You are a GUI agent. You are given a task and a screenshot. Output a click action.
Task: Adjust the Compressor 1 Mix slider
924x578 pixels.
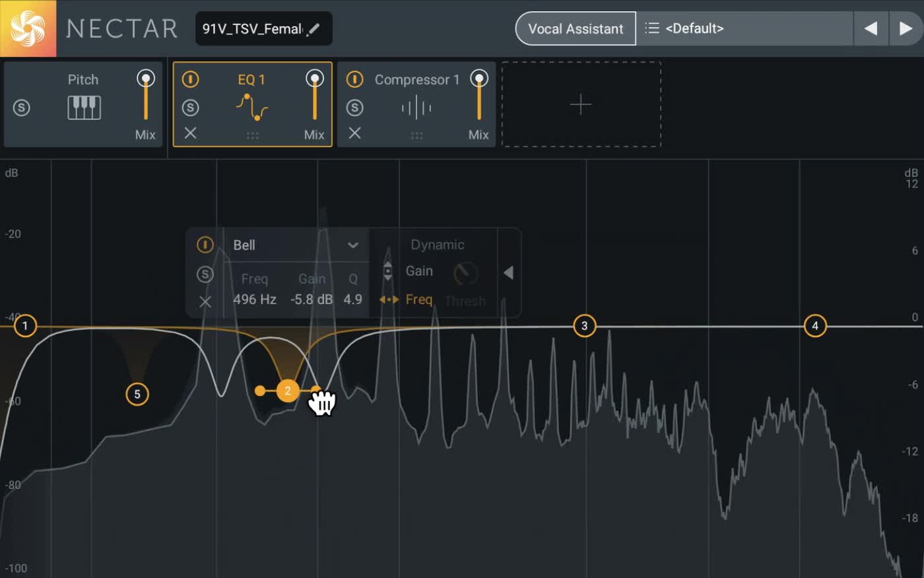(x=478, y=95)
